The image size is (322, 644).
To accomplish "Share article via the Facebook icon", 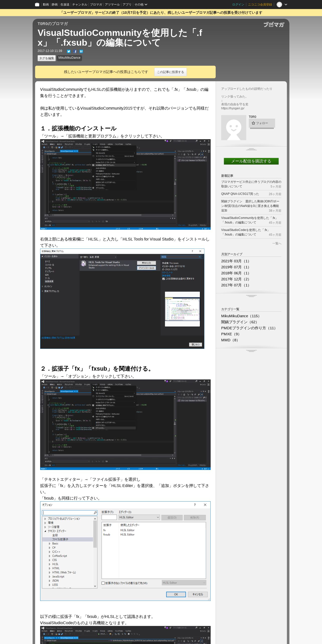I will pos(75,51).
